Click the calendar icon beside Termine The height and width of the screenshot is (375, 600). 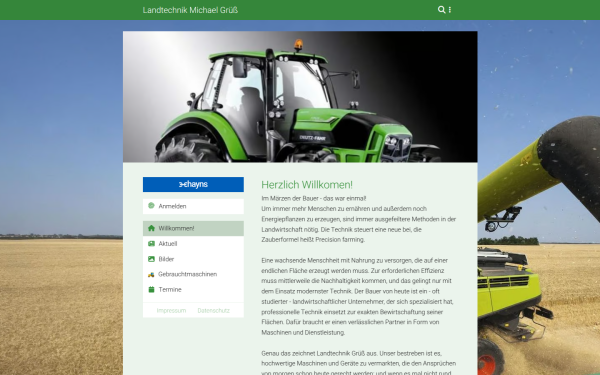pyautogui.click(x=151, y=290)
